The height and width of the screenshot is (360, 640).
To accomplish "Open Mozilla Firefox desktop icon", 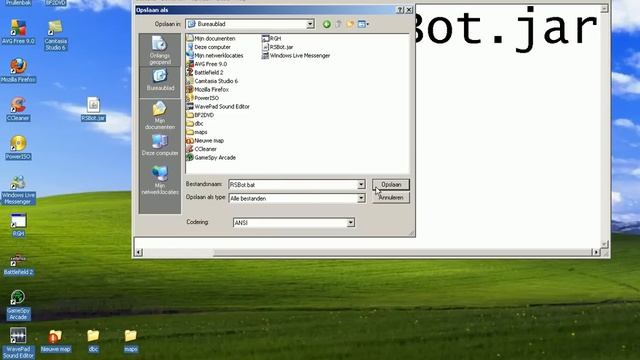I will click(x=18, y=70).
